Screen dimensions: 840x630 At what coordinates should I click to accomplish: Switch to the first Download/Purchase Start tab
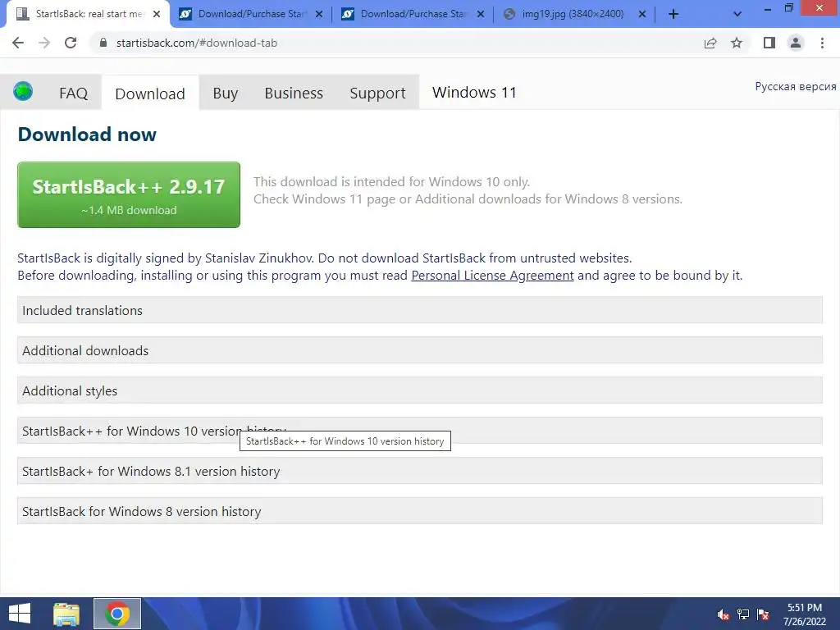[x=250, y=14]
